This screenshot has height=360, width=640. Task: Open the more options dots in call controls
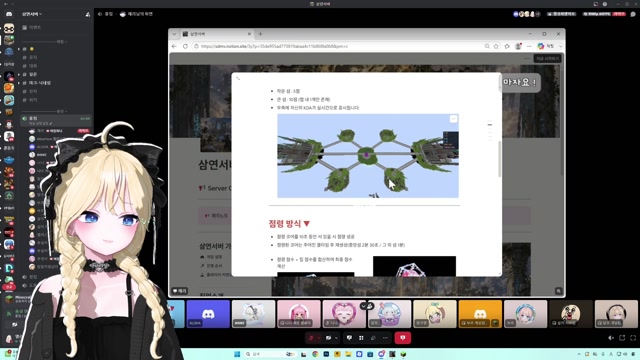(385, 338)
